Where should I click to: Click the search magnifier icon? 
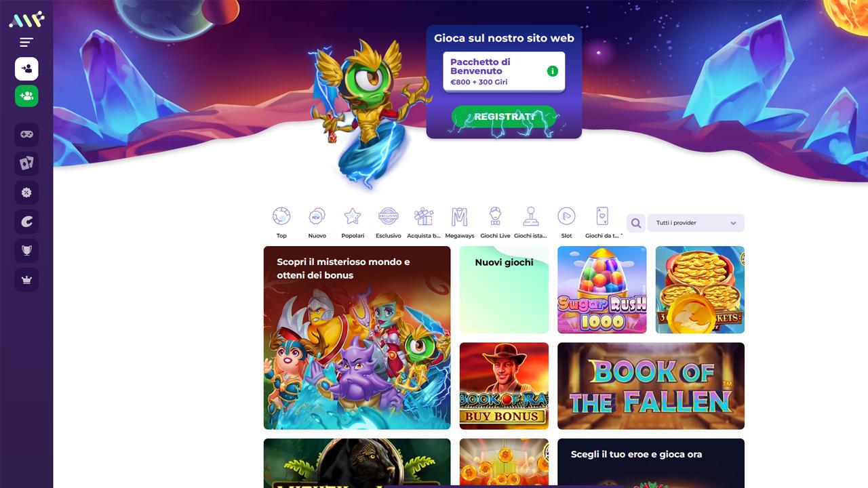coord(635,223)
